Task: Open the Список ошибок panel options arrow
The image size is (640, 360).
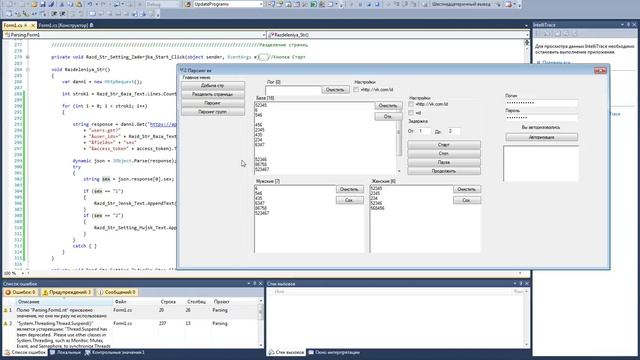Action: pos(249,283)
